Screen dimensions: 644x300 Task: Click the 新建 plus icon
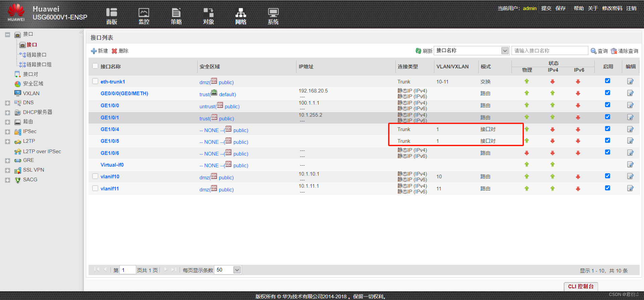pyautogui.click(x=94, y=51)
